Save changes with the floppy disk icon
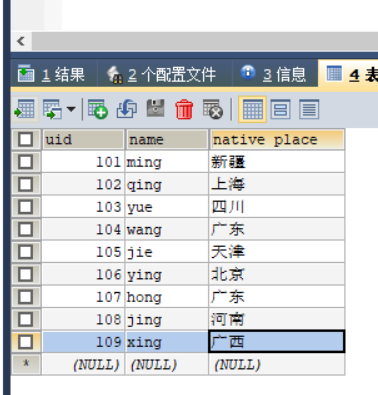The height and width of the screenshot is (395, 378). click(155, 108)
